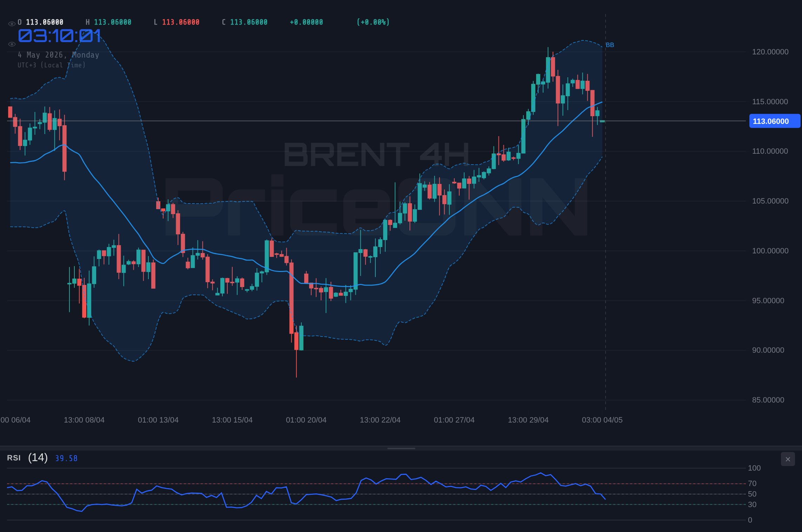Click the 115.00000 price axis label
802x532 pixels.
click(x=770, y=102)
